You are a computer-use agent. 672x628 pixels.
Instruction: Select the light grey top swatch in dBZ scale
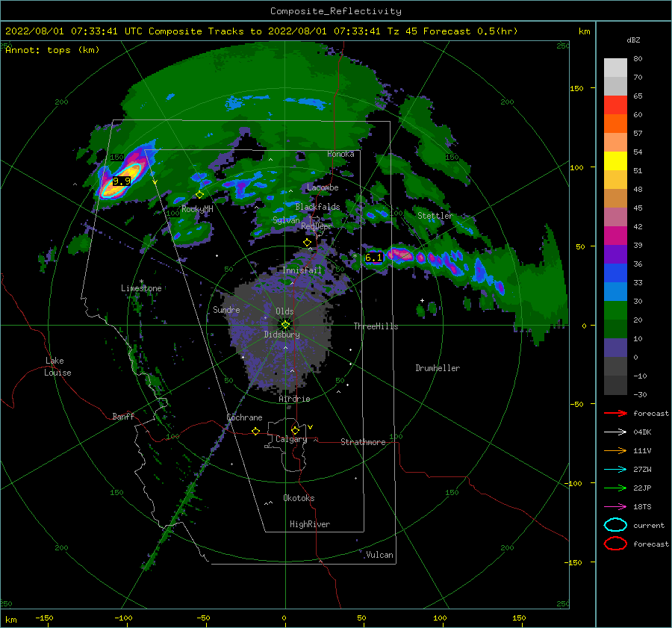click(615, 68)
